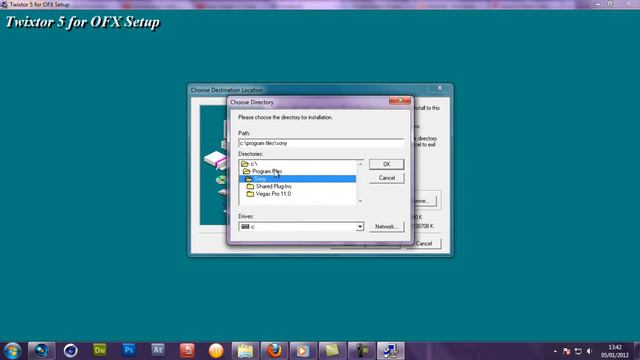Show hidden tray icons arrow

click(x=555, y=351)
